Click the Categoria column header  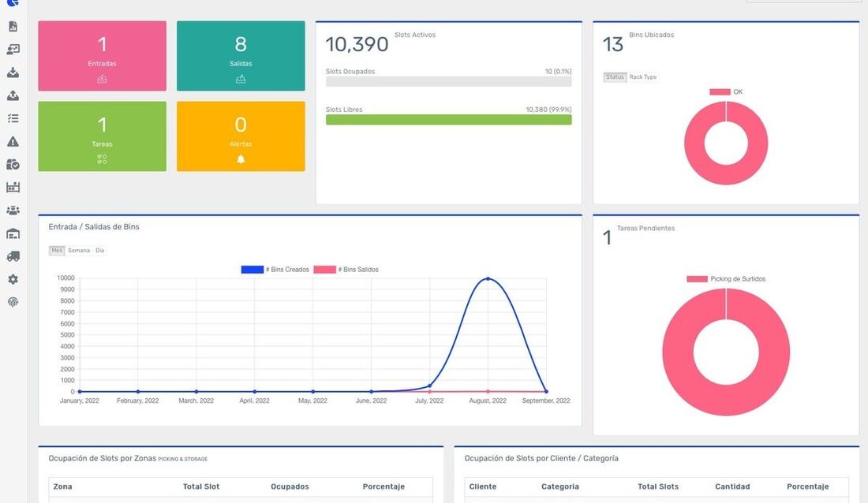pos(559,486)
